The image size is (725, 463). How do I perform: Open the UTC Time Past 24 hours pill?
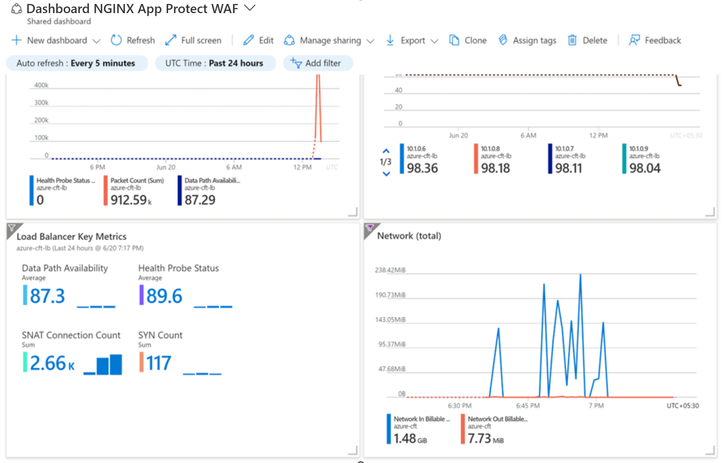pos(215,63)
